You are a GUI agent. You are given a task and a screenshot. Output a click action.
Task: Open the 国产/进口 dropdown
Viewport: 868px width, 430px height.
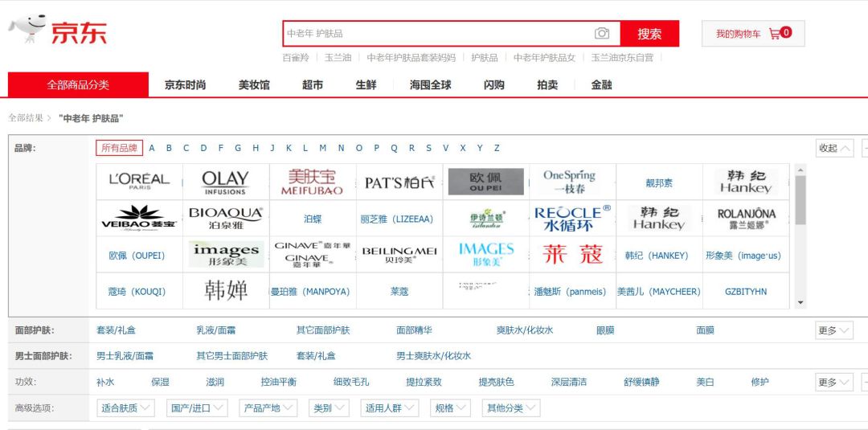click(x=197, y=408)
